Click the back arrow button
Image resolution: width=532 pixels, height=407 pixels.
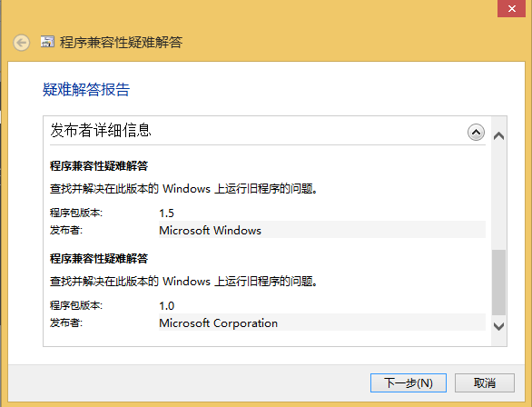tap(22, 43)
